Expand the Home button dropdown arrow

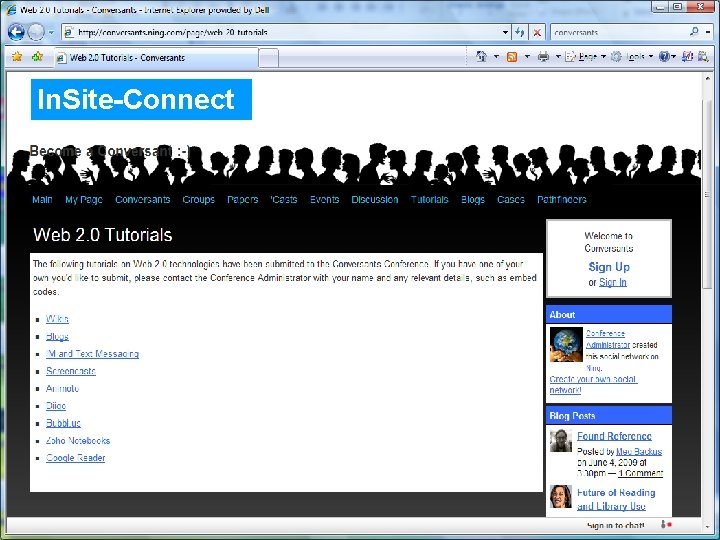(x=496, y=57)
